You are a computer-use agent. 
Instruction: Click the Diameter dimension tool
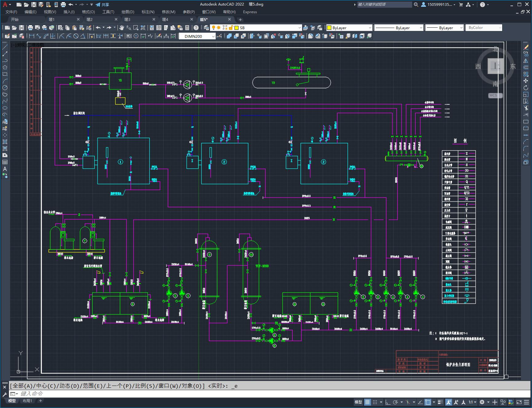(76, 36)
